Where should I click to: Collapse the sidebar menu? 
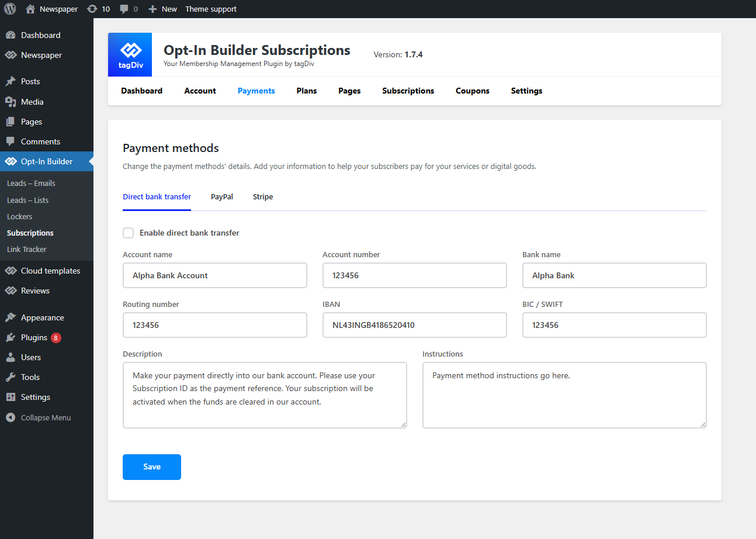click(x=39, y=417)
